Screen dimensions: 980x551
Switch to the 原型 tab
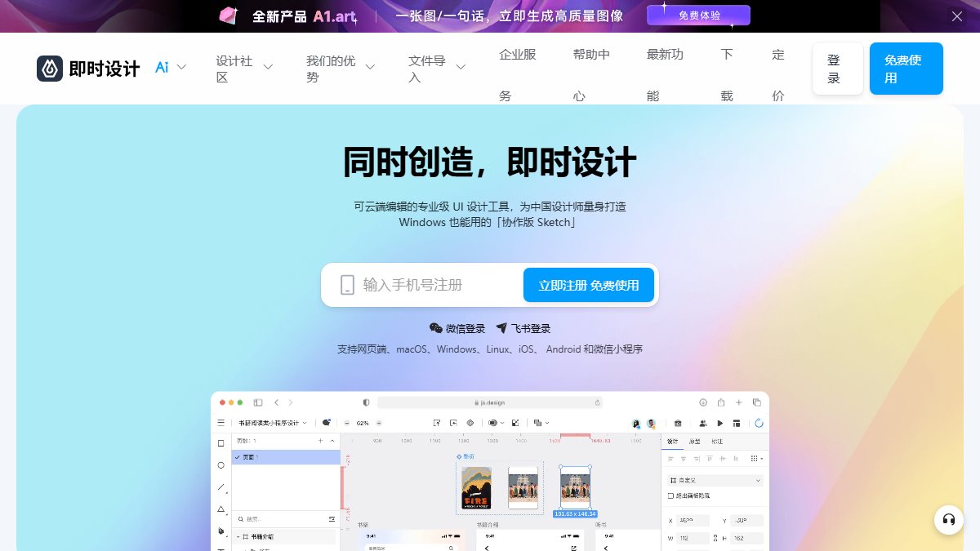tap(694, 441)
